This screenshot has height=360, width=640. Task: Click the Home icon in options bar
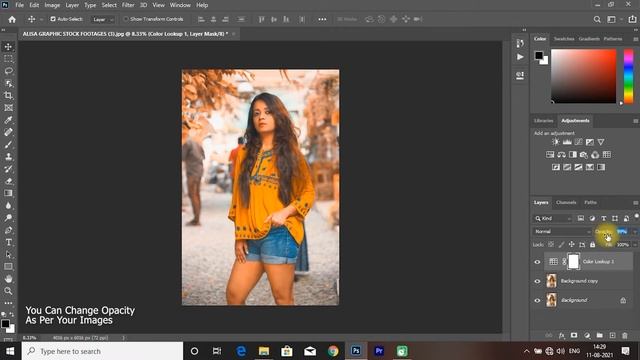[12, 19]
